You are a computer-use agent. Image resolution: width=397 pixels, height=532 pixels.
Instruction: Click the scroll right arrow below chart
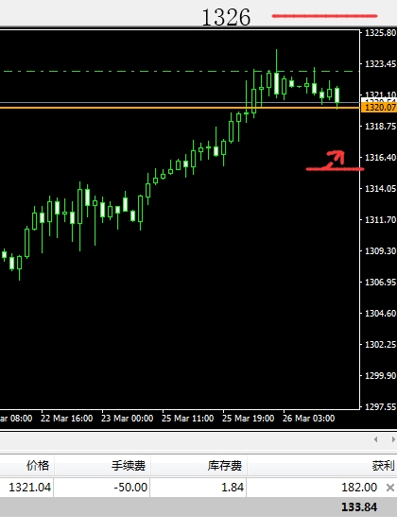393,439
